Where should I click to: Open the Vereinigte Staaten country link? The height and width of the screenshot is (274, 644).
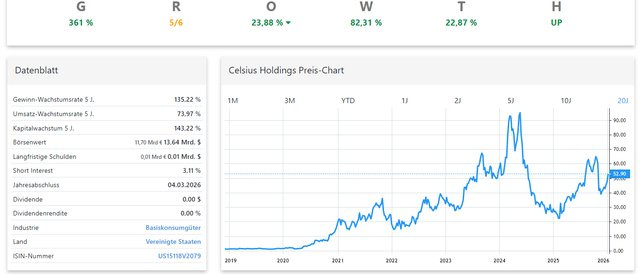pos(173,241)
